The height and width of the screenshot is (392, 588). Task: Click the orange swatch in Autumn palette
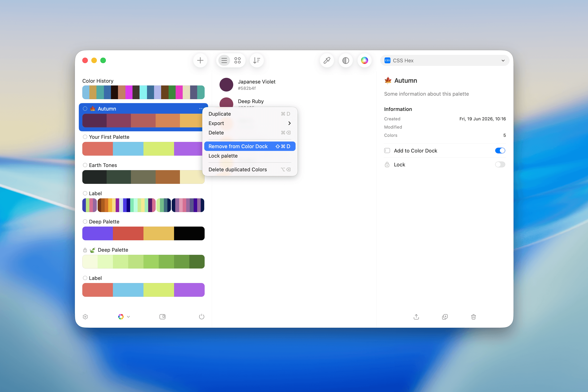tap(168, 121)
